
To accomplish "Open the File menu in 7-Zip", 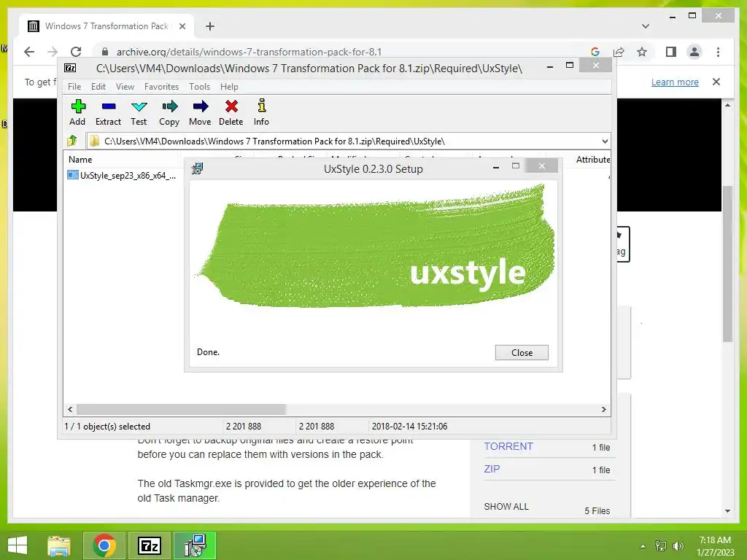I will (x=74, y=87).
